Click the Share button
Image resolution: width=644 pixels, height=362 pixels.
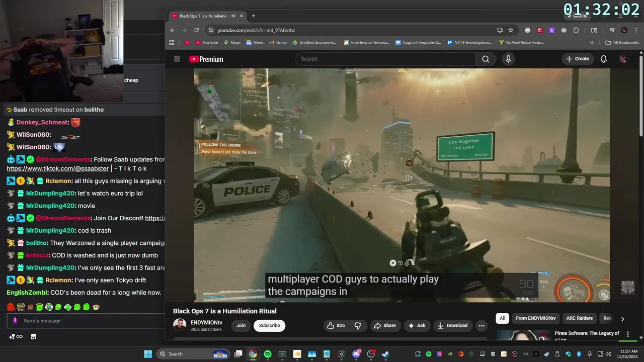coord(385,326)
